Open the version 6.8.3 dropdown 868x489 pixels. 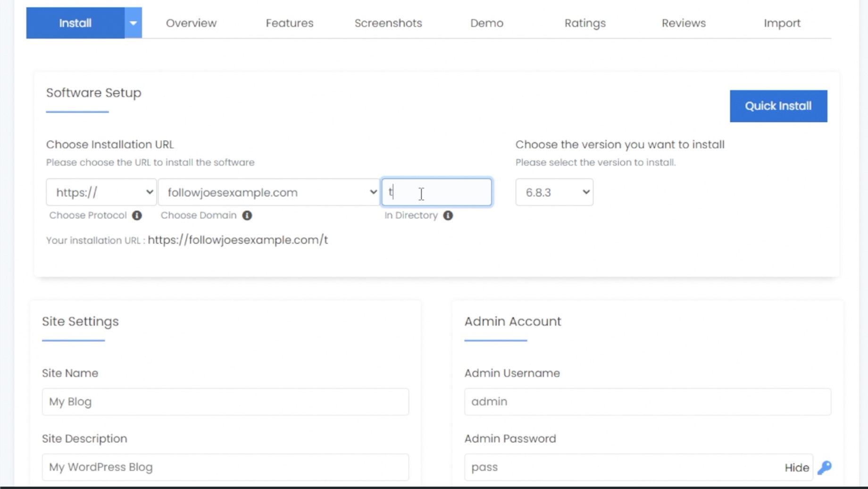coord(554,192)
